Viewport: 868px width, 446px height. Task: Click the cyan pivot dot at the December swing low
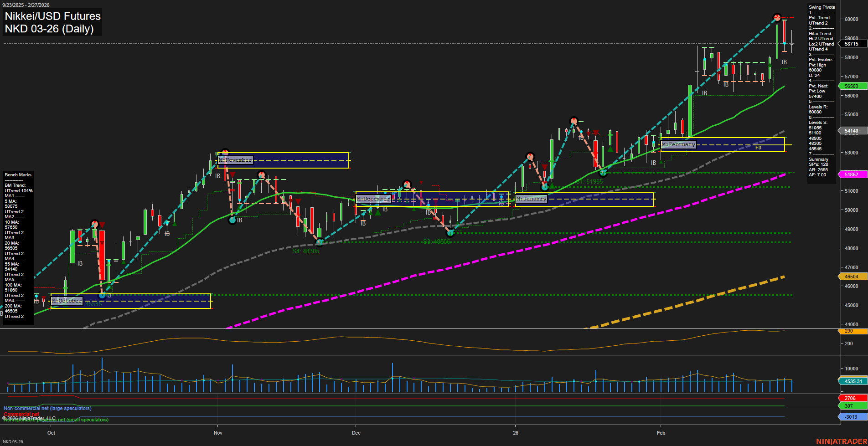(451, 232)
